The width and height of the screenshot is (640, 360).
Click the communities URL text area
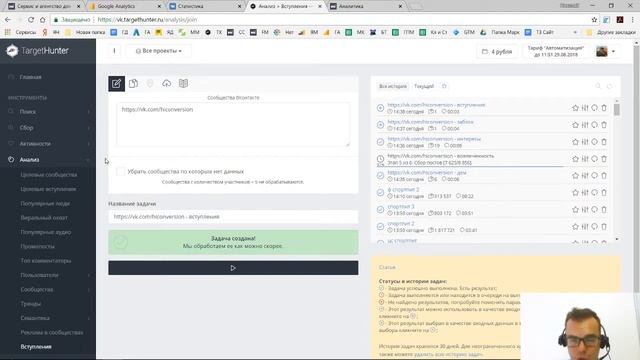point(233,124)
